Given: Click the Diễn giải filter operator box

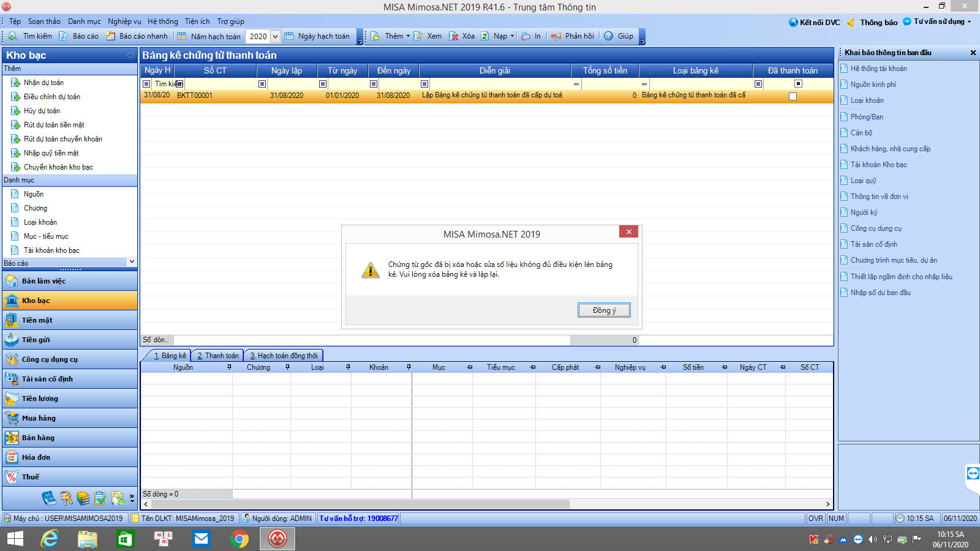Looking at the screenshot, I should [424, 84].
